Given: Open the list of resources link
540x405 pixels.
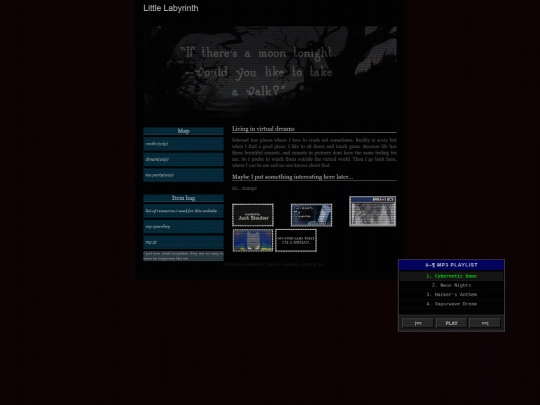Looking at the screenshot, I should [183, 211].
